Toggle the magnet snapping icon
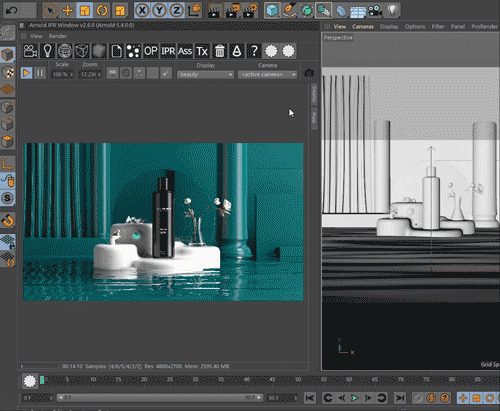The image size is (500, 411). (x=8, y=220)
